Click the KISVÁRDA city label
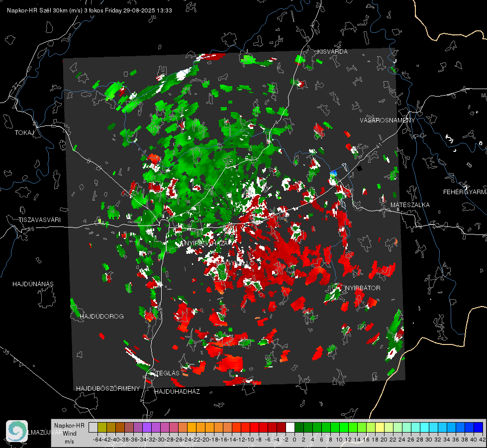 coord(332,52)
